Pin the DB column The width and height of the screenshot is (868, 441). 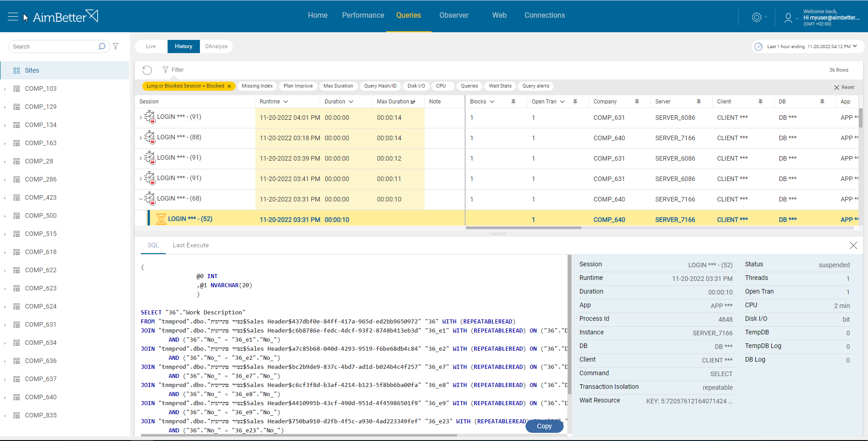click(x=822, y=102)
